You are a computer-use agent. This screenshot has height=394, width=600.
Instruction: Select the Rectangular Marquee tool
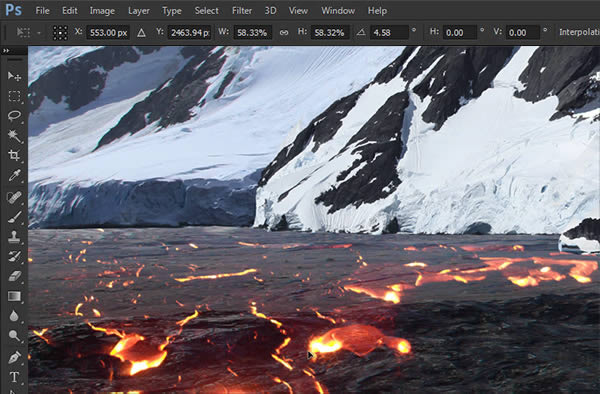[15, 96]
